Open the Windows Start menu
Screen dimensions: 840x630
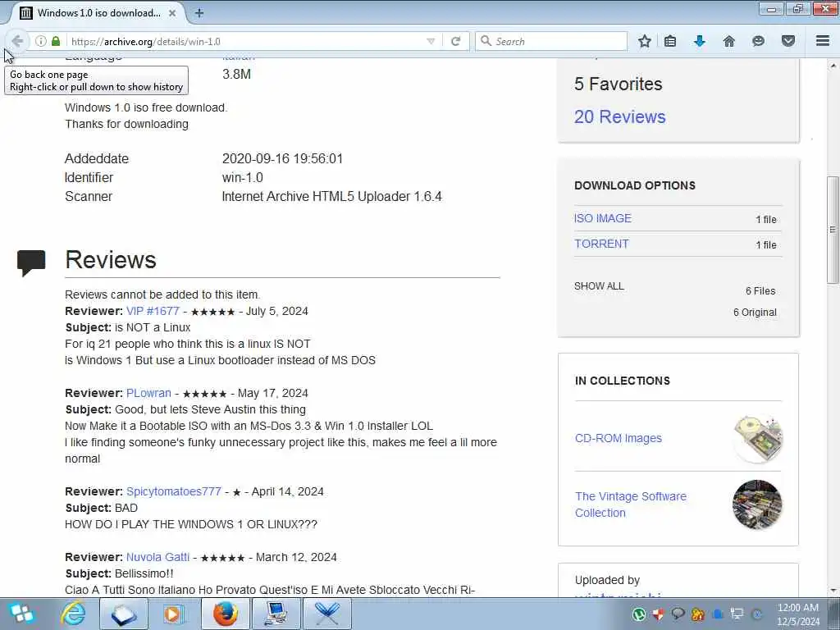21,614
